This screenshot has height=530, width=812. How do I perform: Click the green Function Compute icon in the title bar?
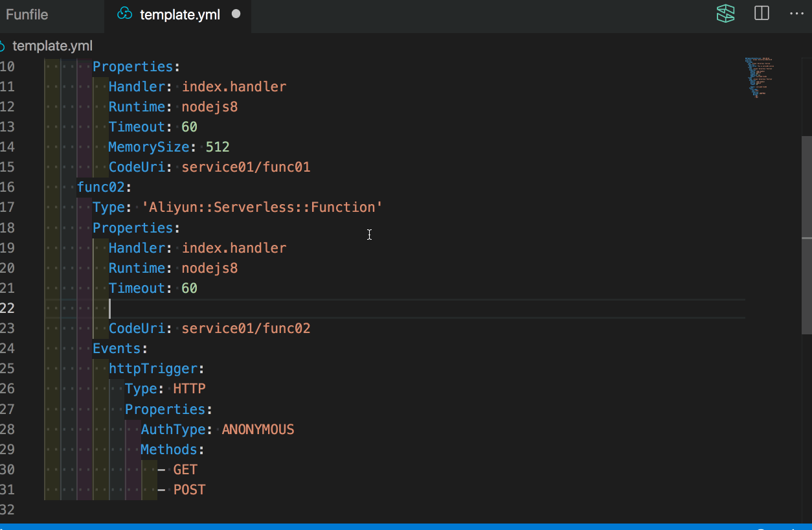tap(725, 14)
